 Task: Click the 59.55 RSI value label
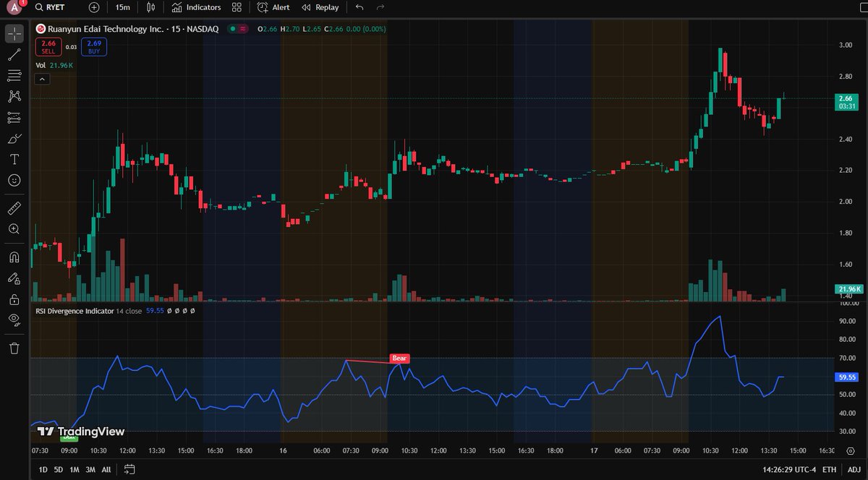[x=846, y=377]
